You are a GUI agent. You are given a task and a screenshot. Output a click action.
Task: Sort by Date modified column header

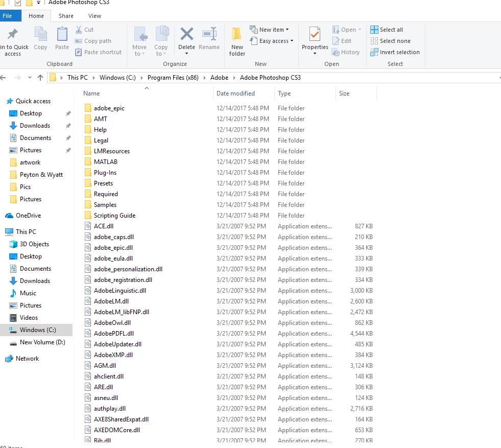(235, 93)
